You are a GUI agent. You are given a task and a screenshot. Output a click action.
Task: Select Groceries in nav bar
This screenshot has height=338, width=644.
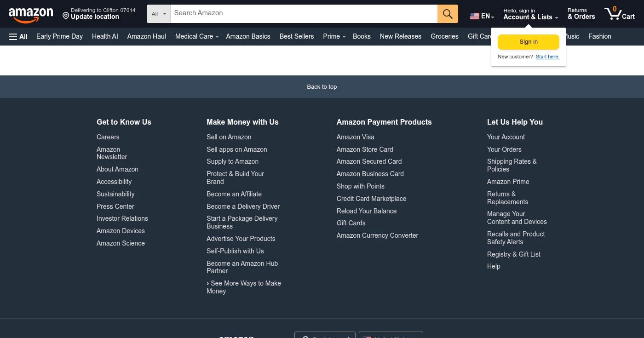[444, 36]
